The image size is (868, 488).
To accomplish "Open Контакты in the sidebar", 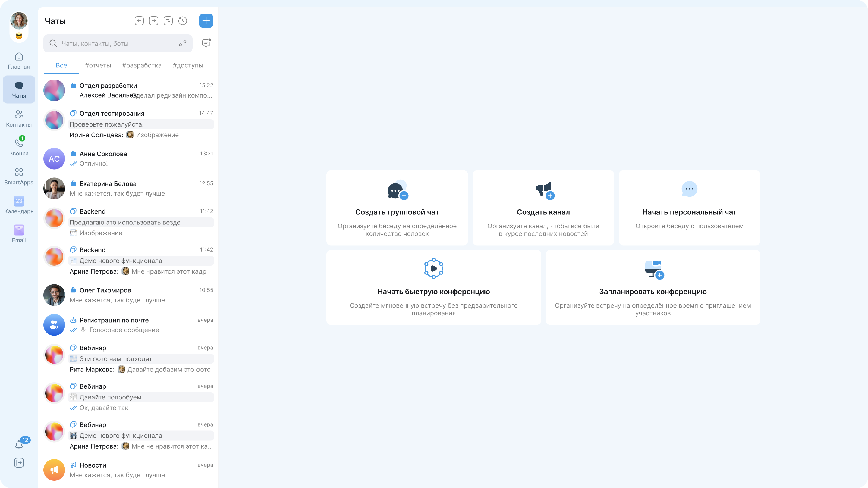I will [x=19, y=119].
